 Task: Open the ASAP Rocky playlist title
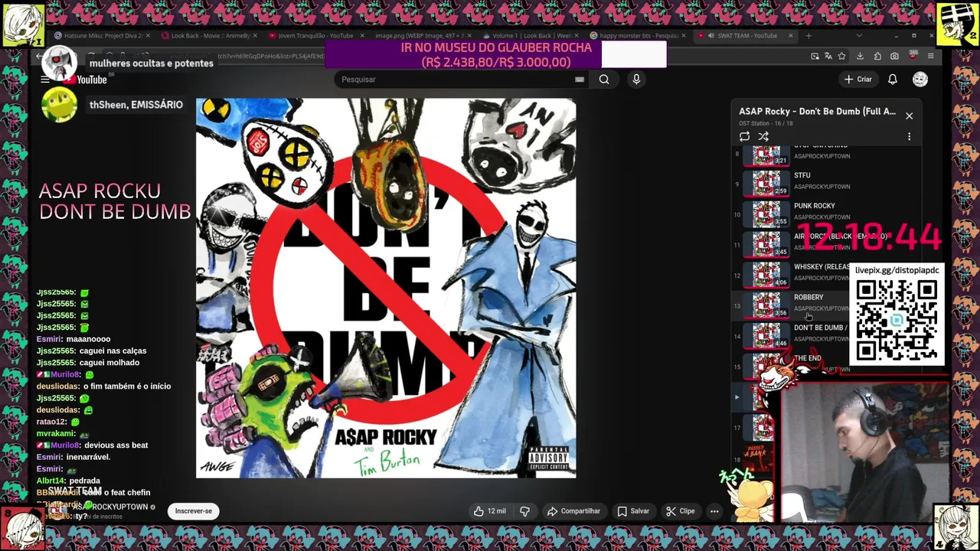(x=817, y=112)
